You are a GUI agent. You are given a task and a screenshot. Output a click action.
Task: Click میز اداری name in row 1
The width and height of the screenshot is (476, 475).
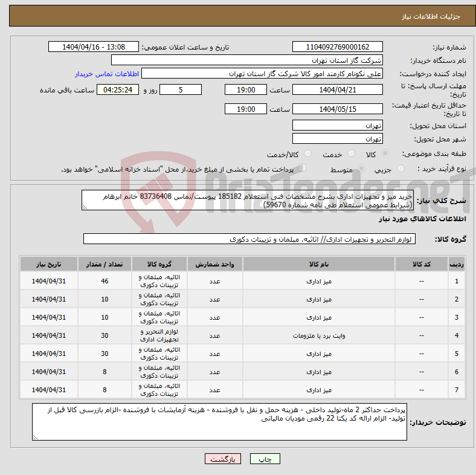point(319,281)
